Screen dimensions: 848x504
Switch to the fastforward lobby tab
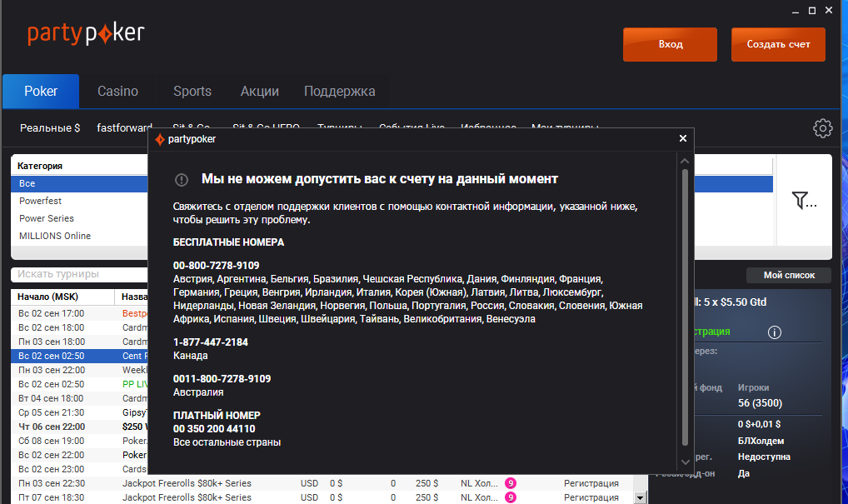124,128
